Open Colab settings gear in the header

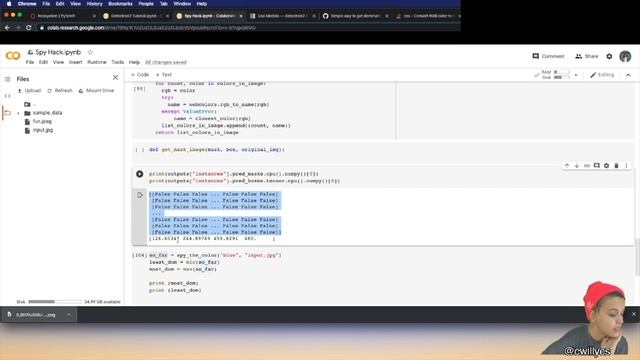tap(609, 56)
